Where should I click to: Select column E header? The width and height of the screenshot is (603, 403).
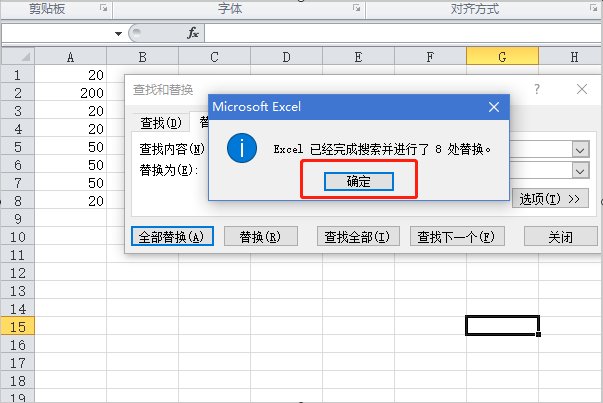358,57
